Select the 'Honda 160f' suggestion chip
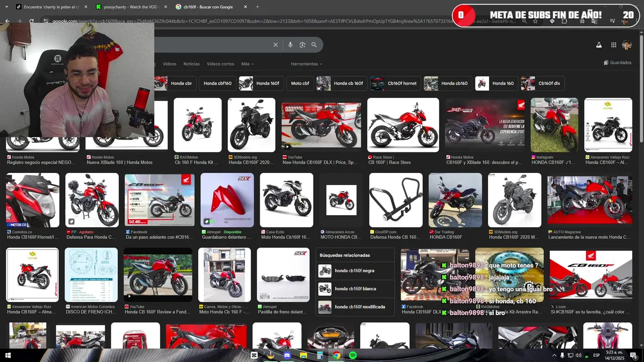The image size is (644, 362). (261, 83)
